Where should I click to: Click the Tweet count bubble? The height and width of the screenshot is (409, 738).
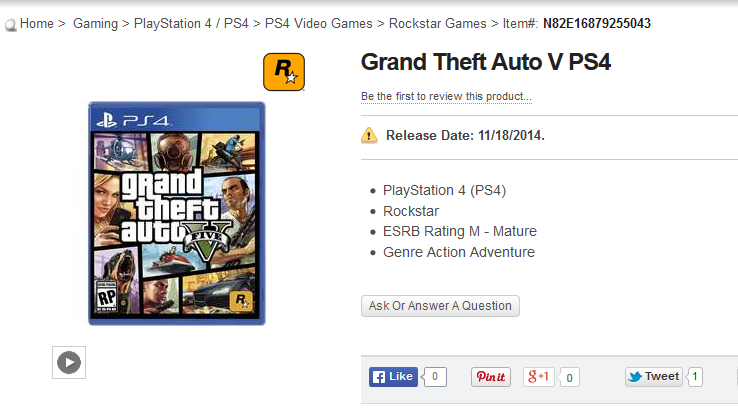[695, 377]
